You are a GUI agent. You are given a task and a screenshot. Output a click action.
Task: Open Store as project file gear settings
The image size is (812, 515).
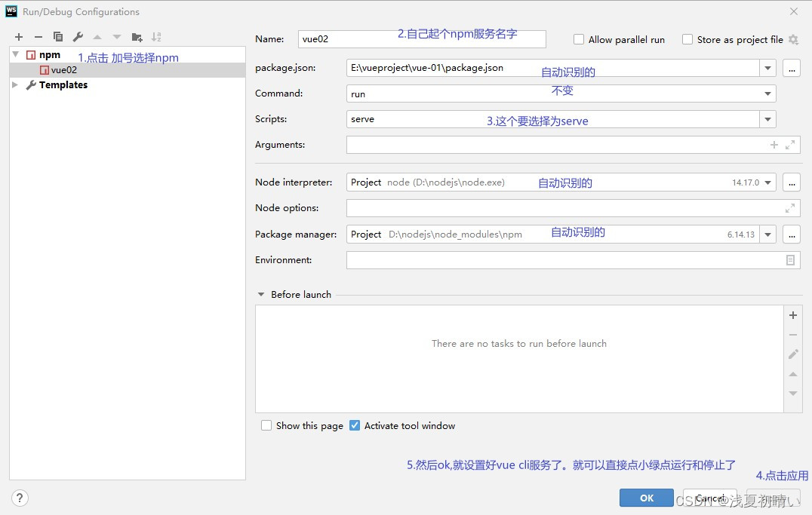[x=793, y=39]
